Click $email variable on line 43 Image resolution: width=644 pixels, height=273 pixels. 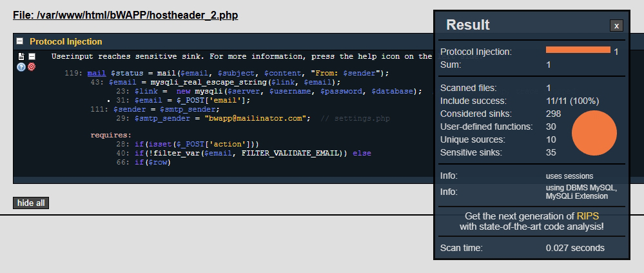coord(122,82)
